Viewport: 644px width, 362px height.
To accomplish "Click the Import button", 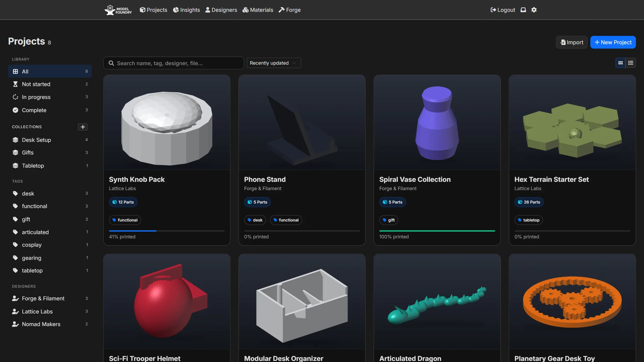I will pyautogui.click(x=572, y=42).
